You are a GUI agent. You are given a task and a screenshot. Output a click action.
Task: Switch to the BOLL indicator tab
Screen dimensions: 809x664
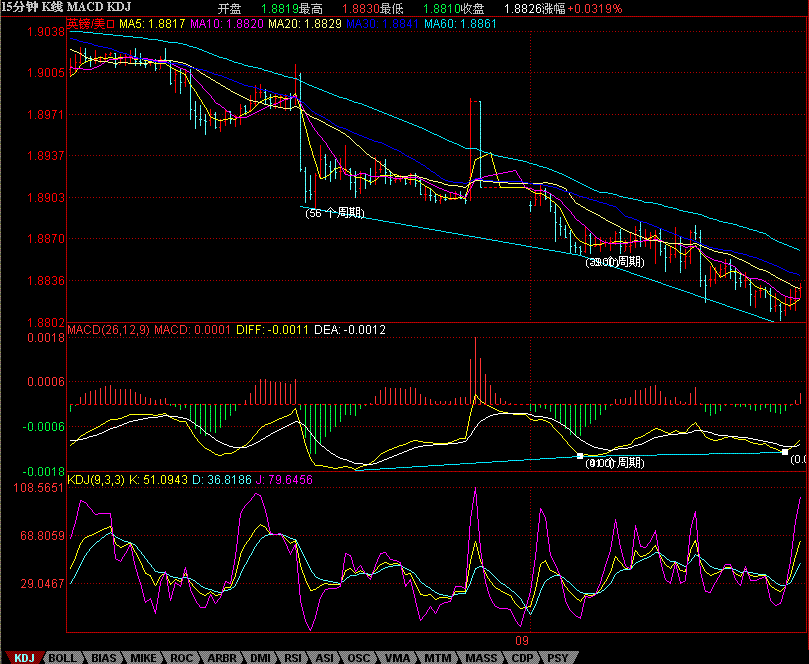click(62, 657)
